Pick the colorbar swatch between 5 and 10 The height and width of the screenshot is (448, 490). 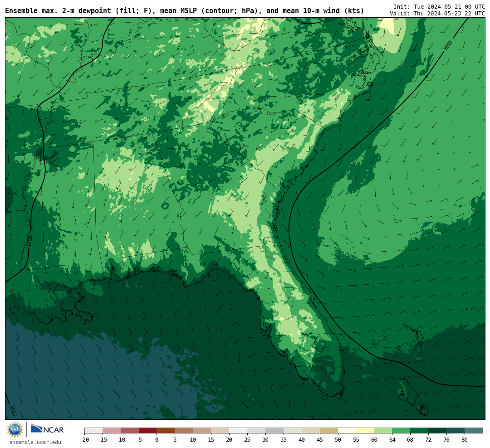click(184, 431)
